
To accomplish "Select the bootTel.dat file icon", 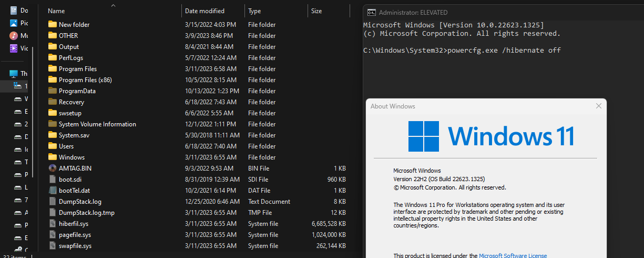I will [52, 190].
